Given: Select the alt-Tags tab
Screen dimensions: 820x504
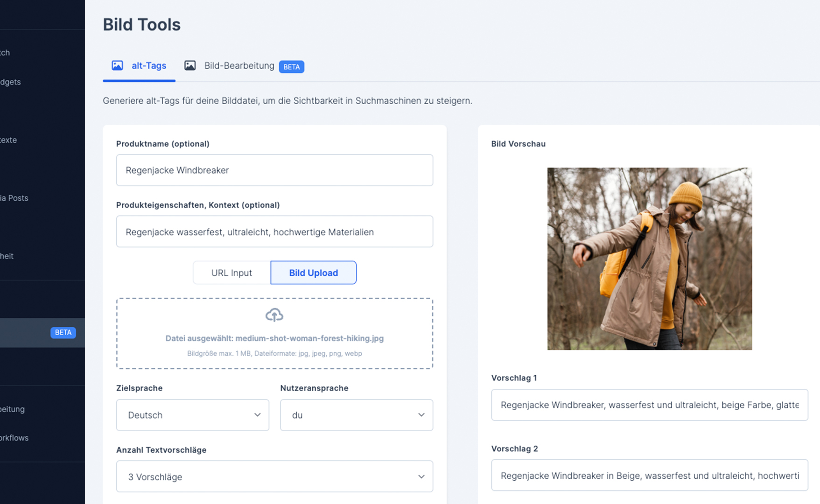Looking at the screenshot, I should coord(149,65).
